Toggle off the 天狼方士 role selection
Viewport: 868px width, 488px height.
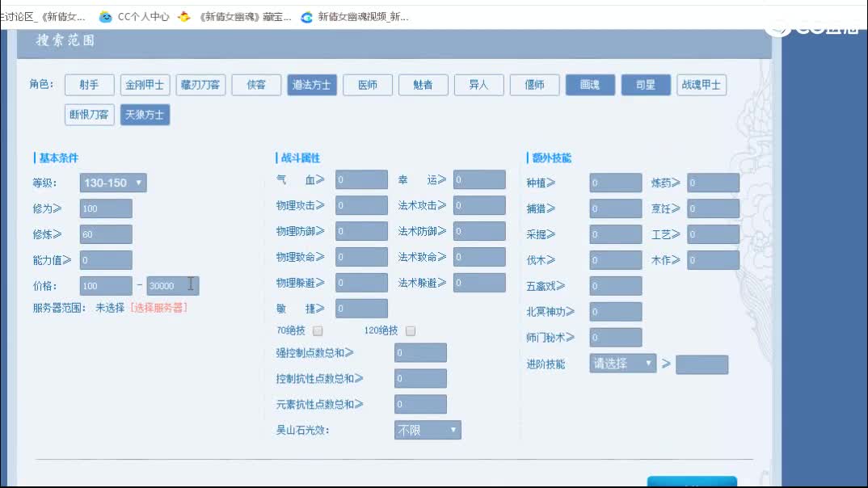pyautogui.click(x=145, y=115)
